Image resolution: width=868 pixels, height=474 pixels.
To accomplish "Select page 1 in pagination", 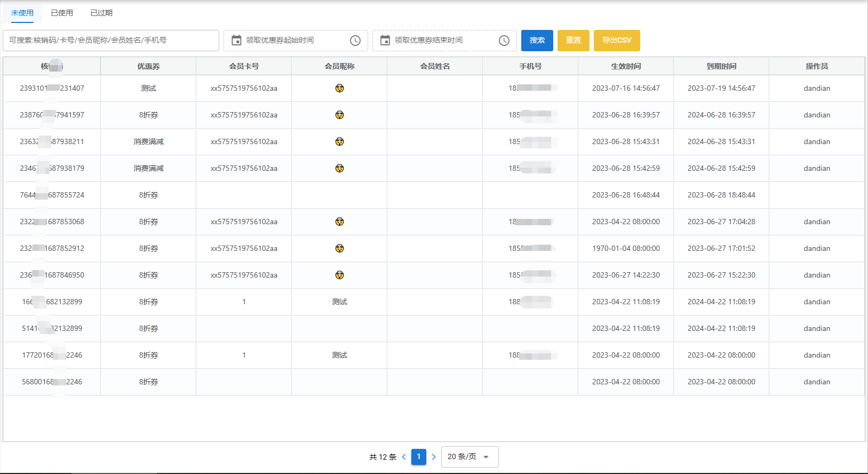I will 419,457.
